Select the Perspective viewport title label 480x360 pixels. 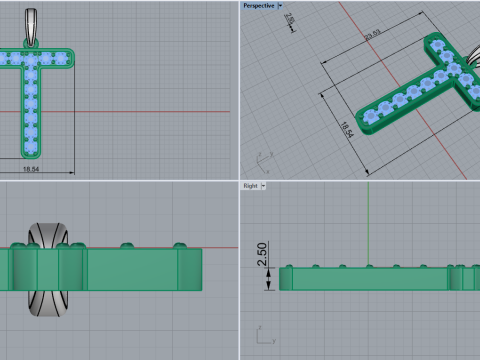click(x=259, y=6)
